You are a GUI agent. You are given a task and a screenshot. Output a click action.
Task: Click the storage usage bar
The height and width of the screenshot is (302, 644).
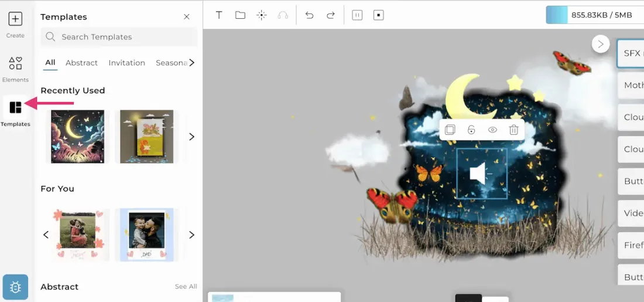pyautogui.click(x=595, y=15)
